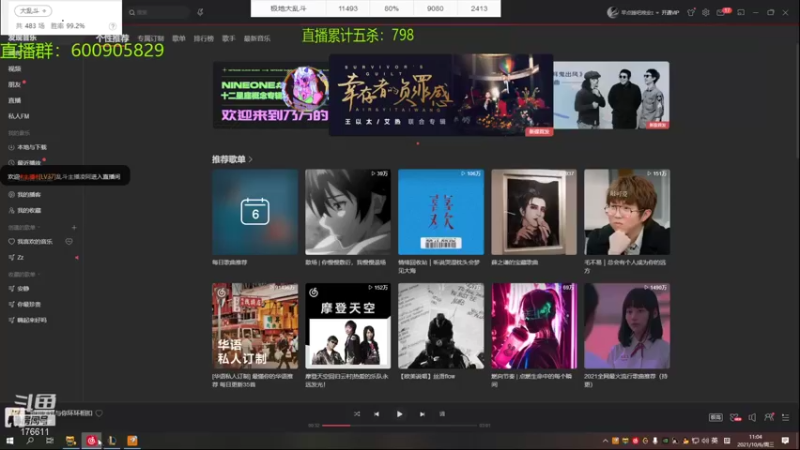Expand the 推荐歌单 section header
800x450 pixels.
[232, 159]
